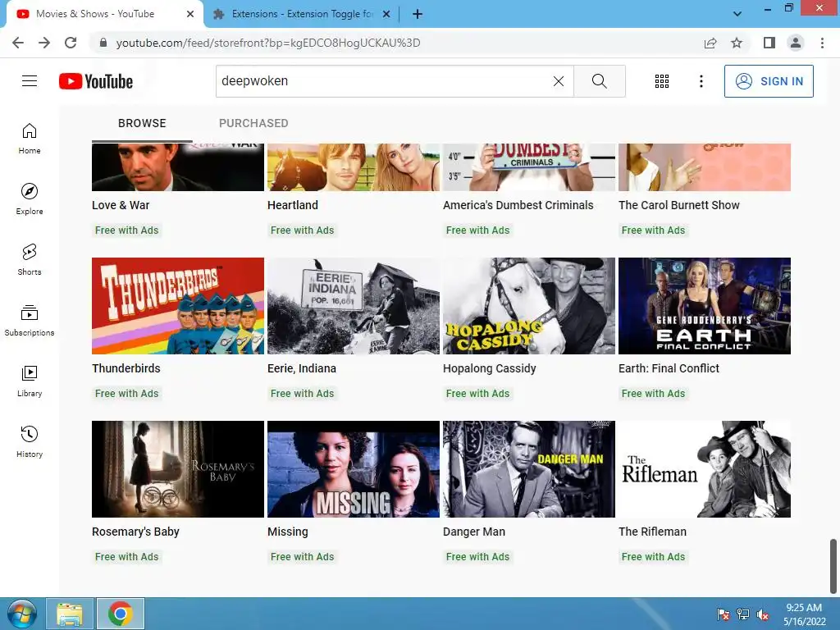Go to YouTube logo homepage
The height and width of the screenshot is (630, 840).
pos(96,81)
